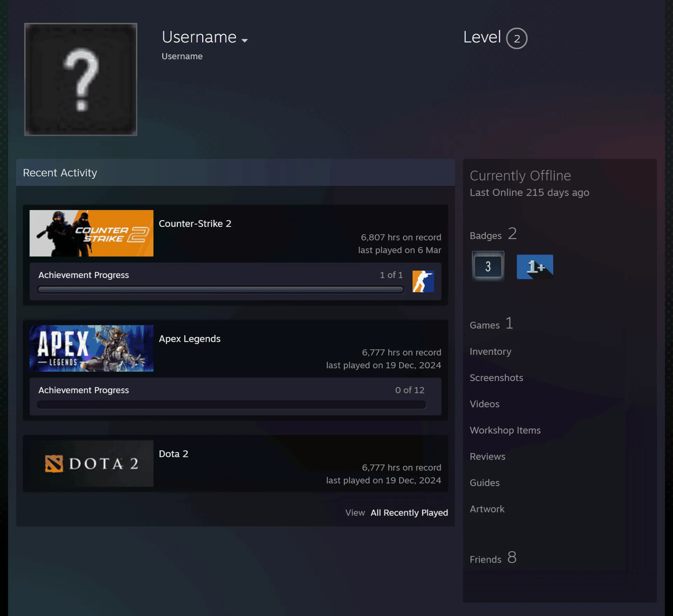Click the Recent Activity header

coord(236,172)
